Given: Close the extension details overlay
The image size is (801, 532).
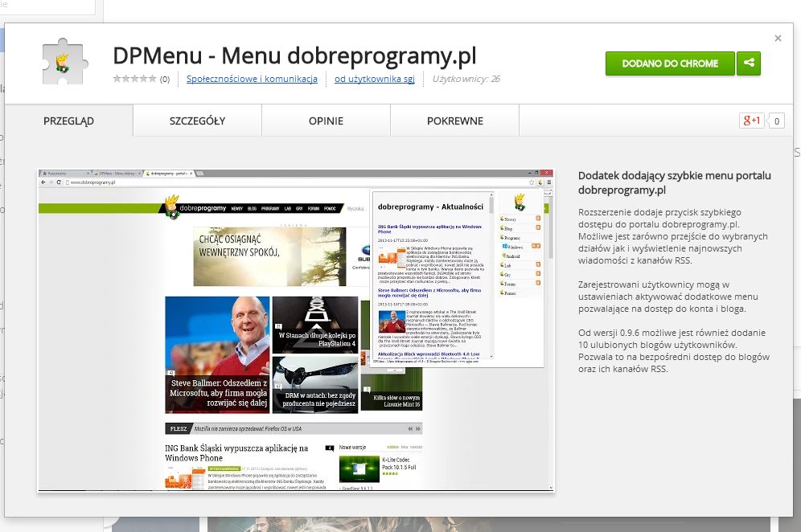Looking at the screenshot, I should click(778, 39).
